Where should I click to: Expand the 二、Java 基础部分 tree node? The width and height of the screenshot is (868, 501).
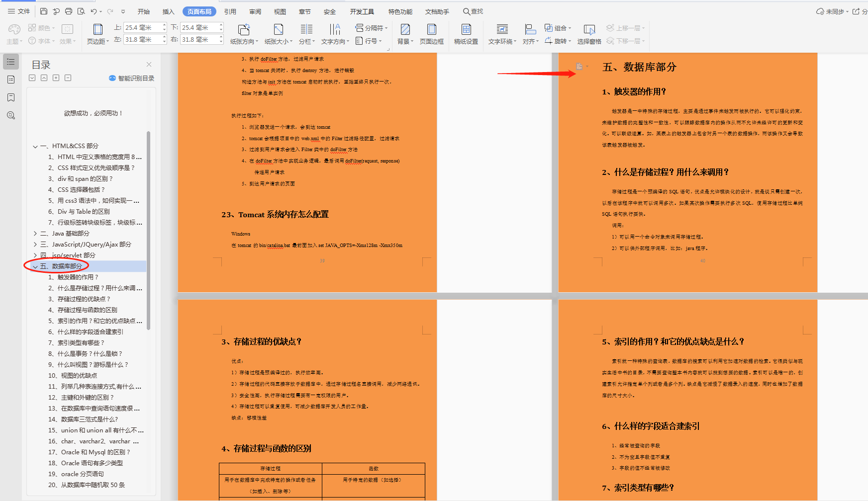coord(35,234)
